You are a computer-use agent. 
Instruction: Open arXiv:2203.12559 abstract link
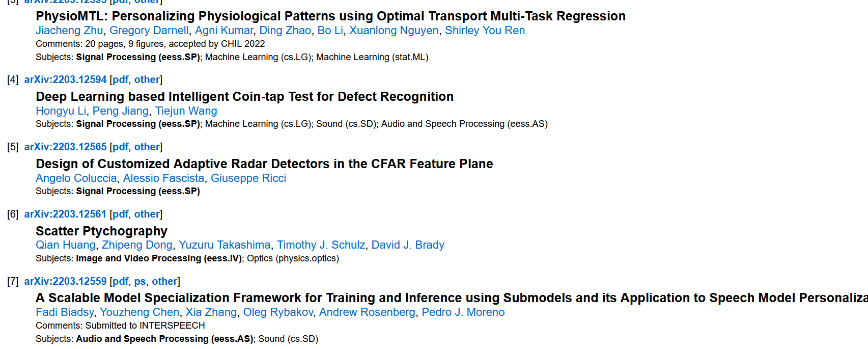click(x=65, y=281)
